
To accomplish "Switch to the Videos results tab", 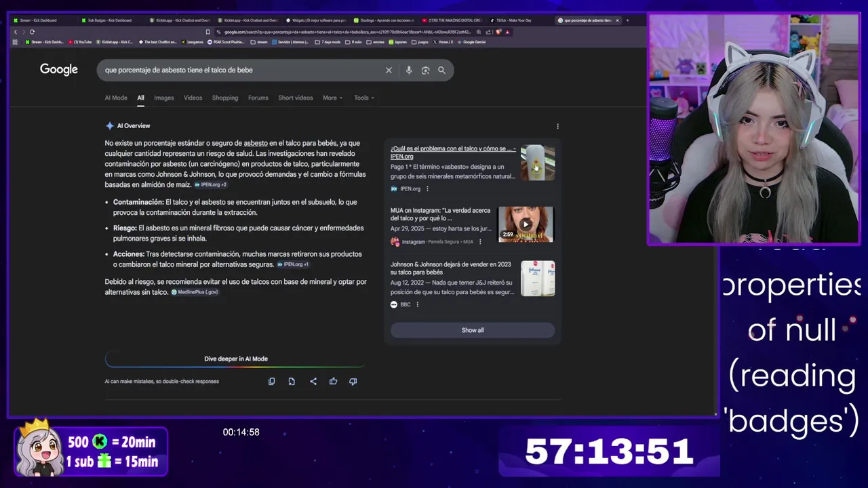I will pyautogui.click(x=193, y=98).
